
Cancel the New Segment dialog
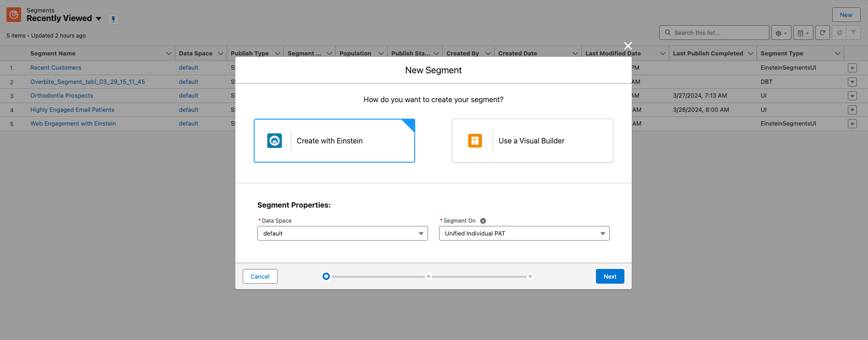(260, 276)
